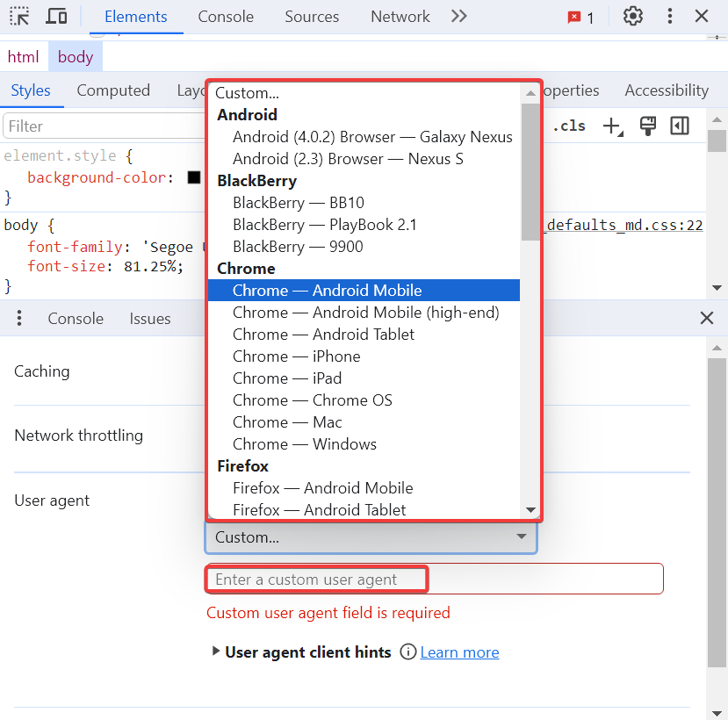Click the list's scroll down arrow
Screen dimensions: 728x720
pyautogui.click(x=530, y=510)
